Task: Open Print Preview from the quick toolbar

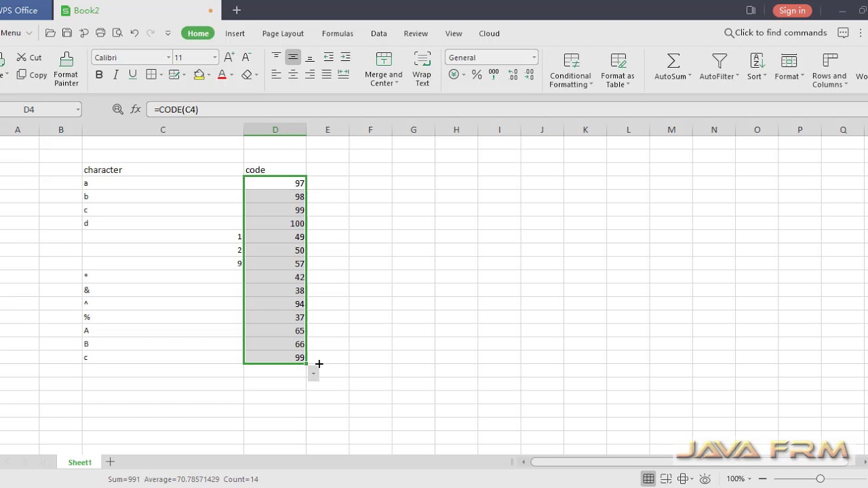Action: pos(117,33)
